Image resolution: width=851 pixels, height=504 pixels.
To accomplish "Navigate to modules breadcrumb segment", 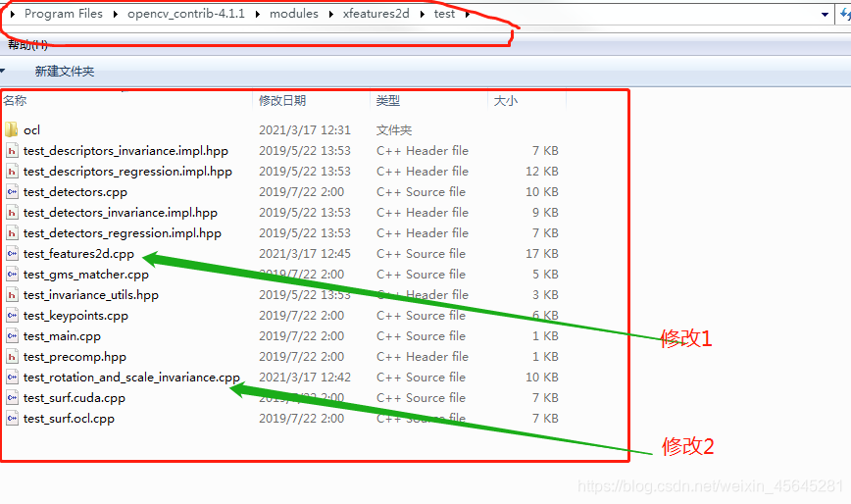I will point(294,14).
